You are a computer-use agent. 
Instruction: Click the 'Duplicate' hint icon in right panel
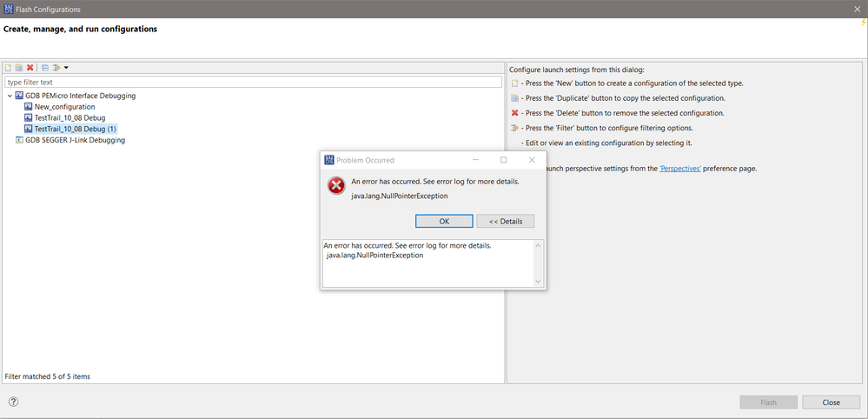pos(515,98)
